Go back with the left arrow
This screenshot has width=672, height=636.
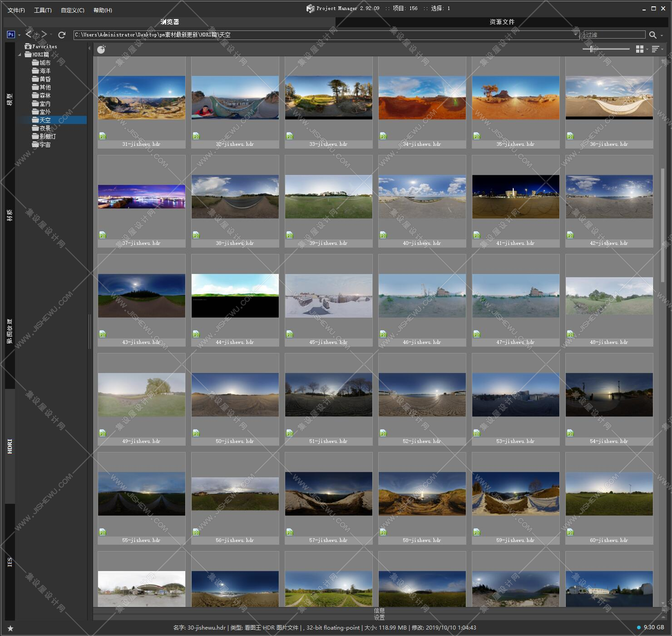(29, 34)
